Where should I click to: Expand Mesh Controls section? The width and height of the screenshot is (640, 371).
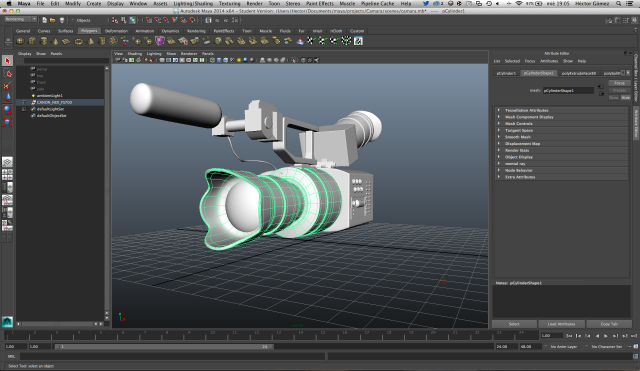pos(561,123)
